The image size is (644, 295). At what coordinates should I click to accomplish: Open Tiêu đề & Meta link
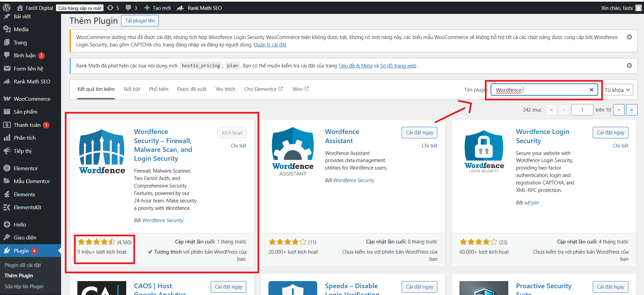tap(355, 66)
